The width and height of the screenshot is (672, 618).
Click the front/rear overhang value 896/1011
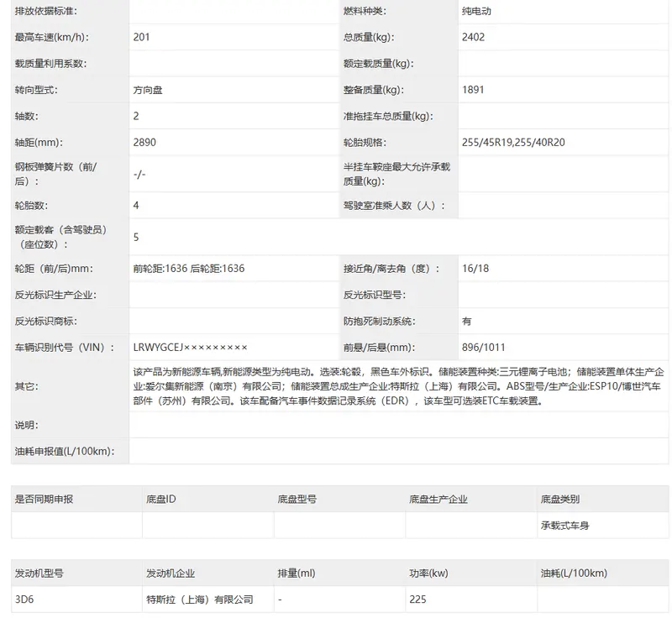tap(484, 347)
